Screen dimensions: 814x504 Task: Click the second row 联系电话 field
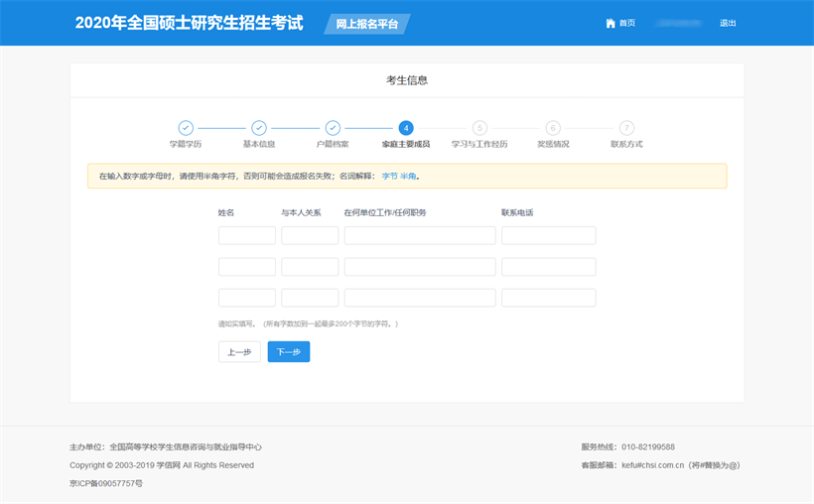point(548,267)
